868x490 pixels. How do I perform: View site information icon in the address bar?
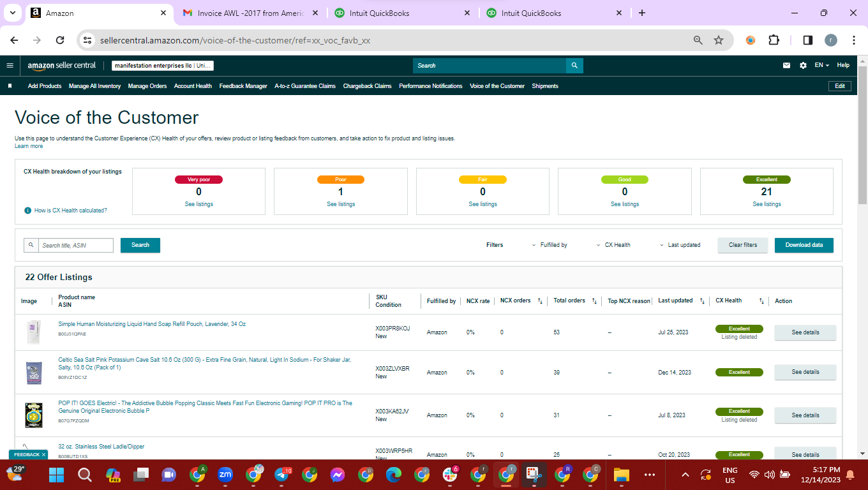pyautogui.click(x=88, y=40)
